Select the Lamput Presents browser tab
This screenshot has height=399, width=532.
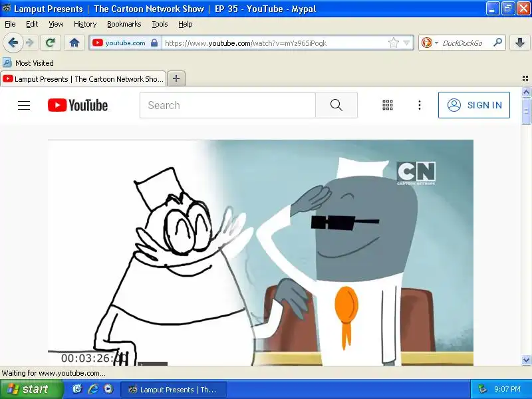point(83,79)
